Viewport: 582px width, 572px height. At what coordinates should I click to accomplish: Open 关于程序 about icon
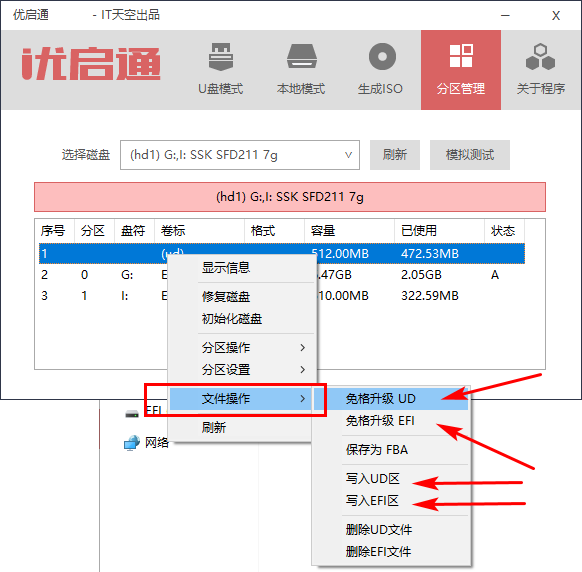coord(540,57)
